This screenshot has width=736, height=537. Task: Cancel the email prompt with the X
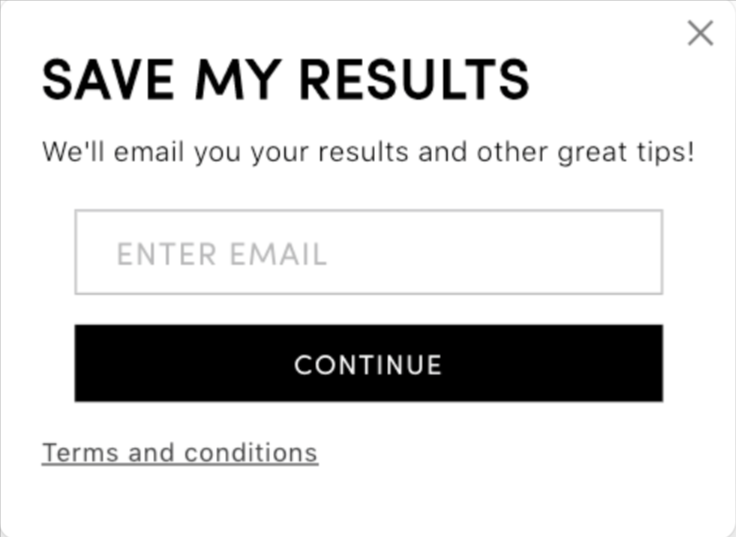700,33
